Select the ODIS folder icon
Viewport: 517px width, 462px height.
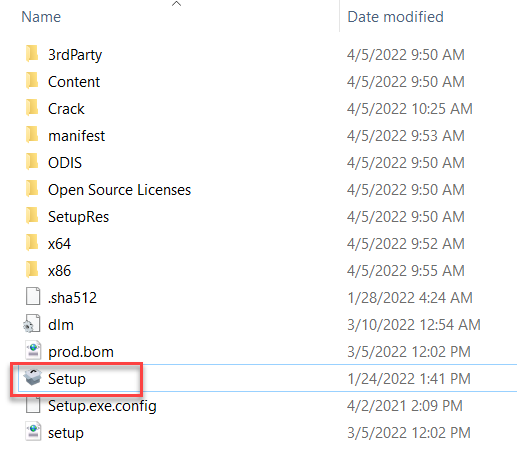(32, 162)
